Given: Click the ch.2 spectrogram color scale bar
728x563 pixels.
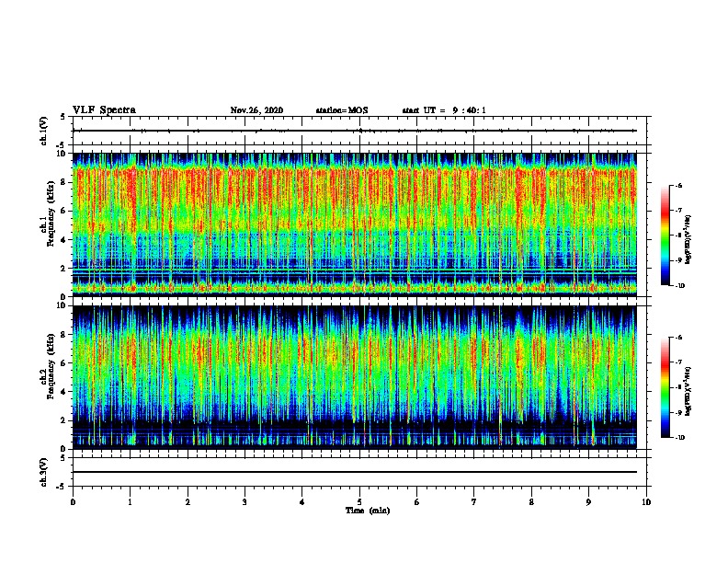Looking at the screenshot, I should [665, 387].
